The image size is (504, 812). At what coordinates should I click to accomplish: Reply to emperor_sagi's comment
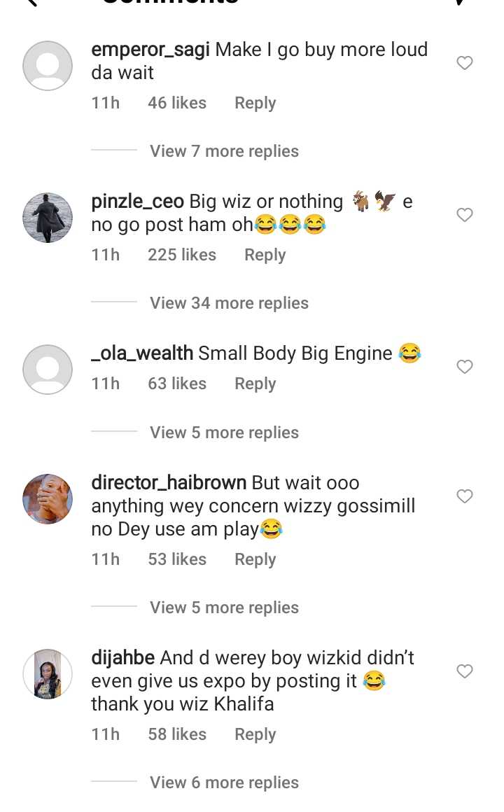(255, 103)
